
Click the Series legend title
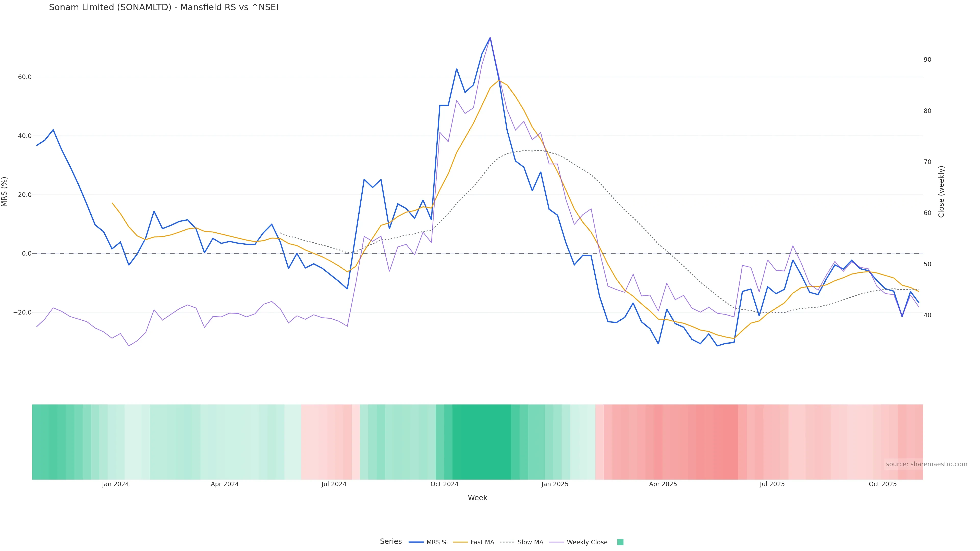coord(391,542)
